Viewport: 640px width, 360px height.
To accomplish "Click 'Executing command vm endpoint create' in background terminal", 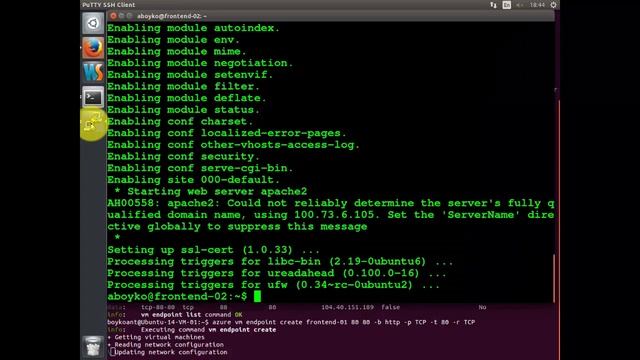I will click(209, 330).
